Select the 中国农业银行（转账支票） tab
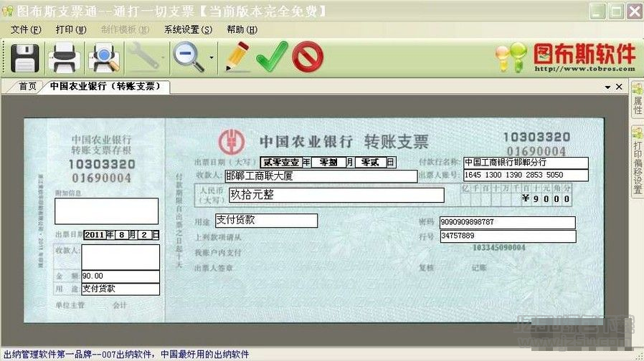 [x=105, y=86]
